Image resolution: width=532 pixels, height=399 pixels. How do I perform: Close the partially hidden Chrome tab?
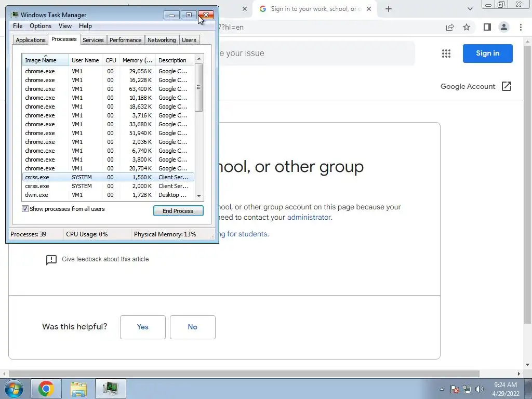click(x=245, y=9)
